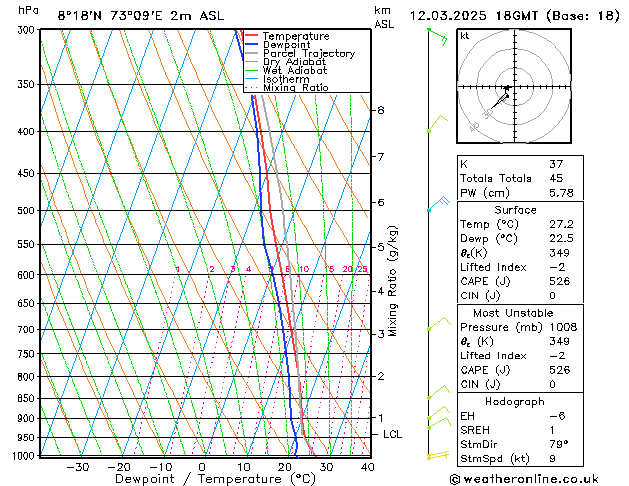Click the 8 km altitude label

point(381,110)
